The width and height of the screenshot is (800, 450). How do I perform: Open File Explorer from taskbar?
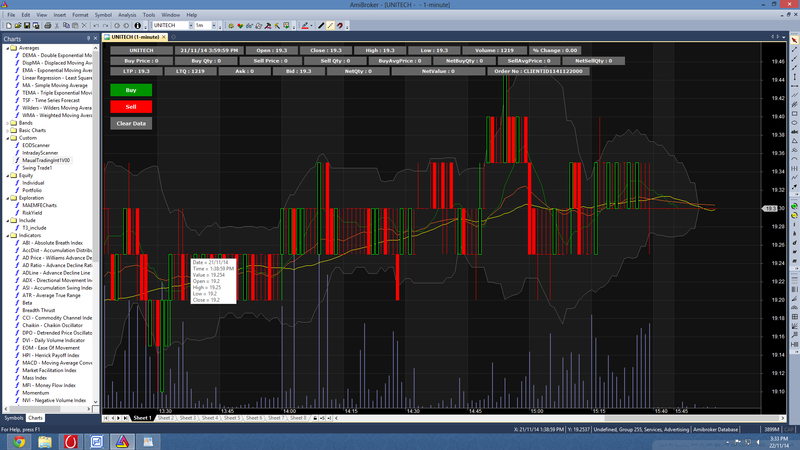[x=45, y=442]
